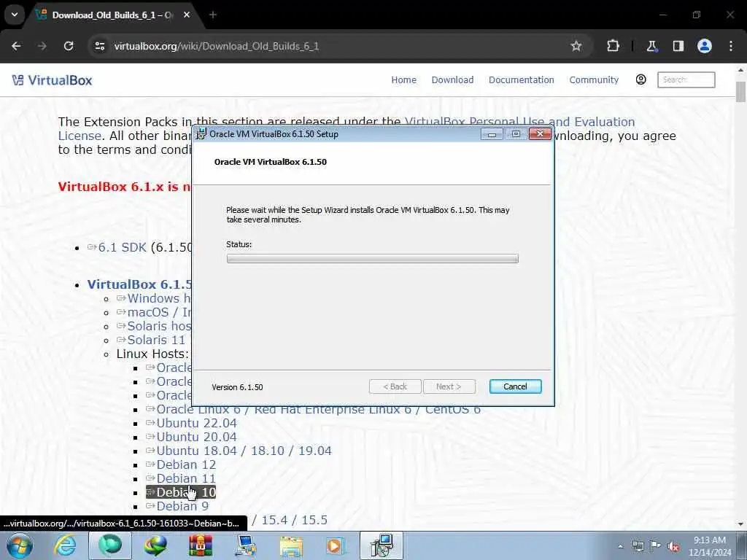Open the computer network taskbar icon

pyautogui.click(x=246, y=545)
